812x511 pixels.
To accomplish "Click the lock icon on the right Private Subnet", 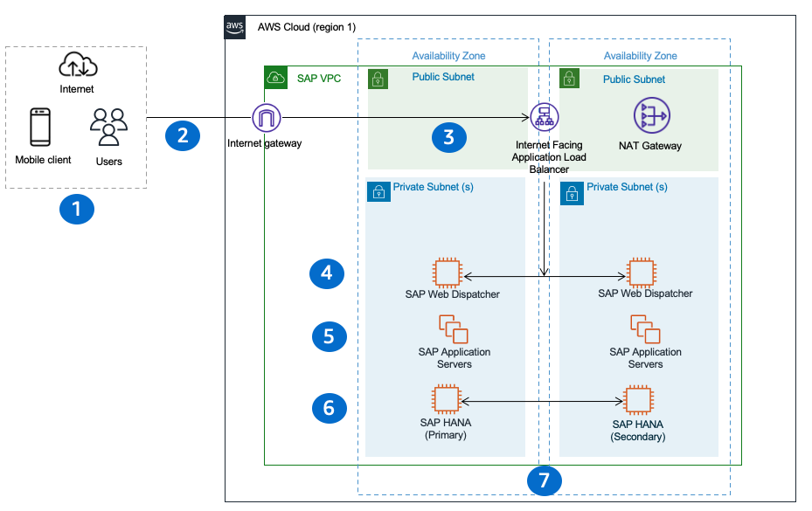I will pyautogui.click(x=571, y=192).
